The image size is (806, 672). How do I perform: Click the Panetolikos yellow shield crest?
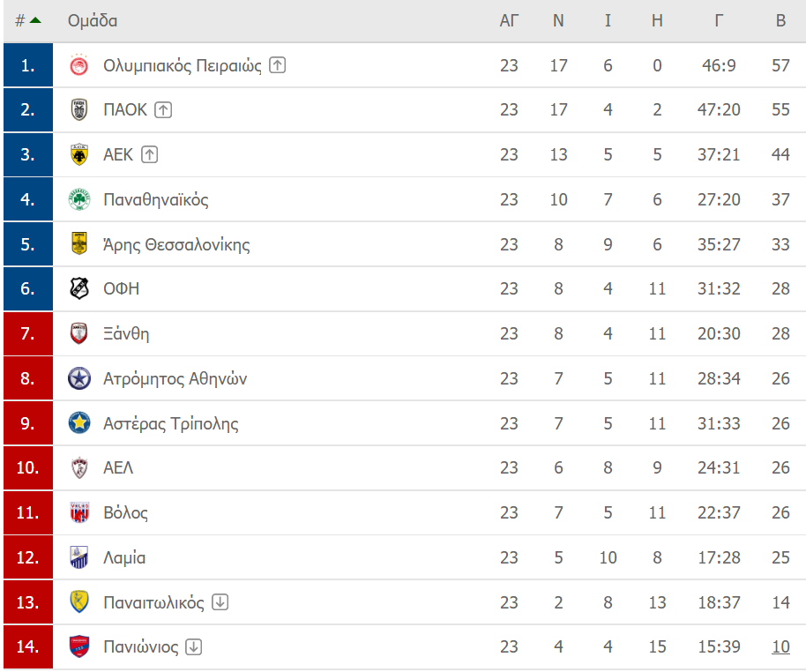79,602
